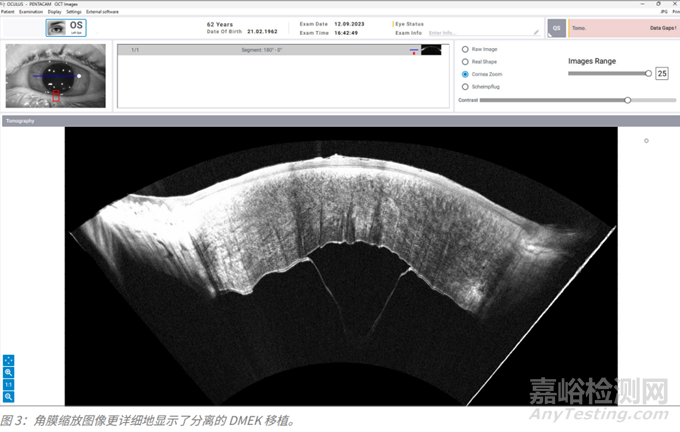This screenshot has height=432, width=680.
Task: Click the upper magnifier zoom icon
Action: [x=8, y=372]
